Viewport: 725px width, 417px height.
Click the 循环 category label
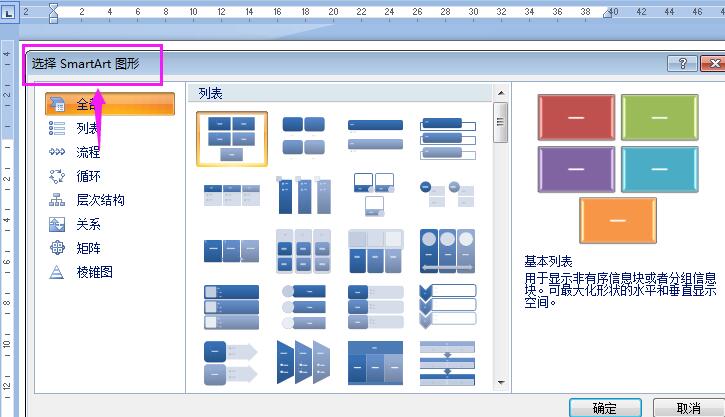point(88,176)
